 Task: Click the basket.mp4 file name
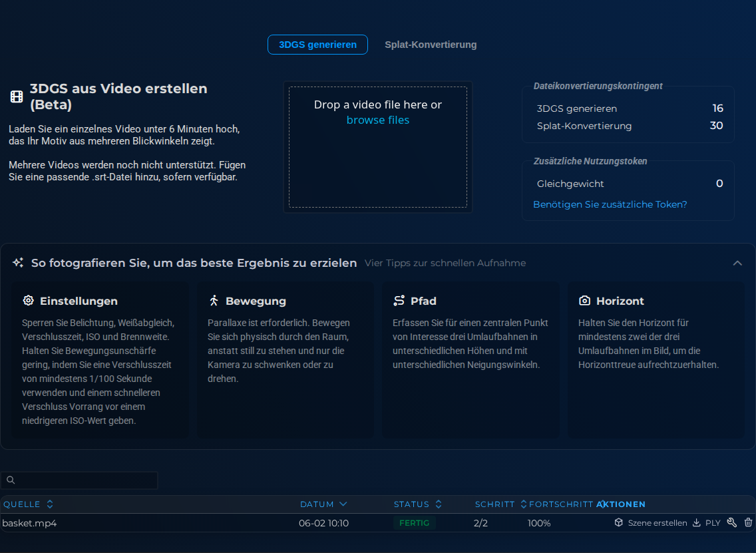[x=29, y=523]
